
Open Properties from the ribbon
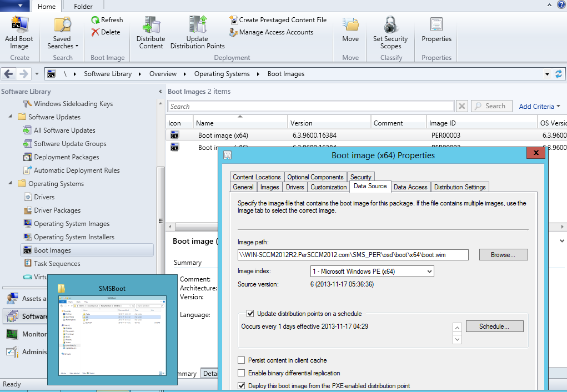click(436, 30)
